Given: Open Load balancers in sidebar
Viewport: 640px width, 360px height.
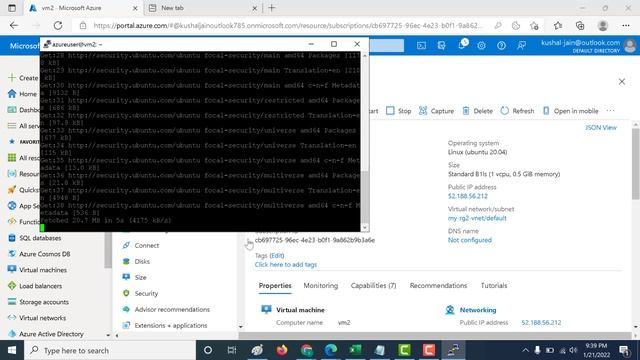Looking at the screenshot, I should tap(40, 286).
